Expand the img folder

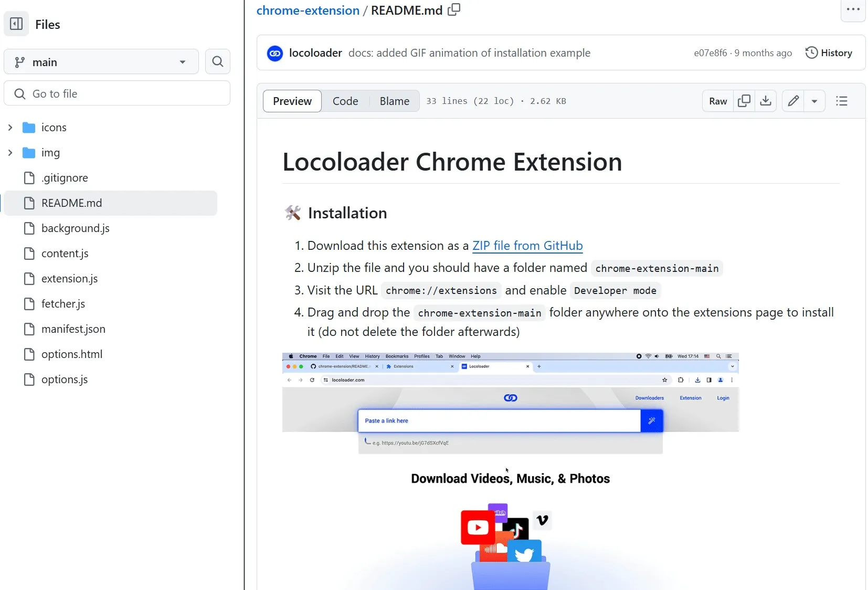pyautogui.click(x=10, y=153)
